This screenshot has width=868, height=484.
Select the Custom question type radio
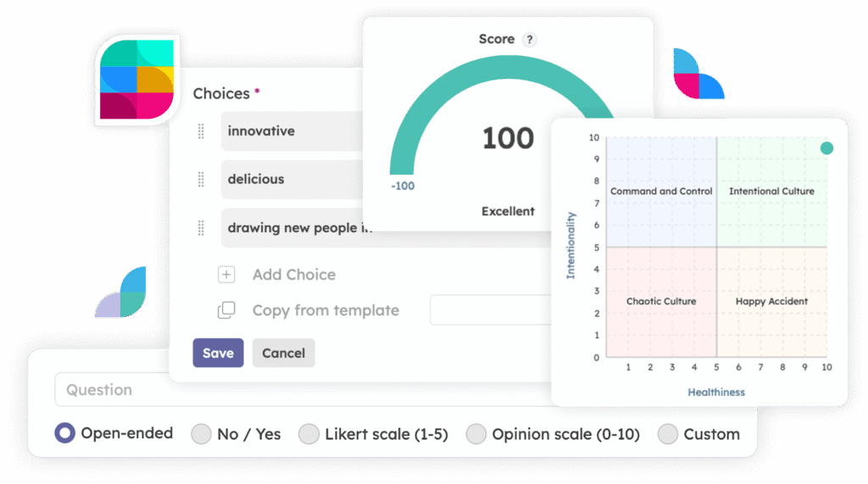(x=668, y=434)
